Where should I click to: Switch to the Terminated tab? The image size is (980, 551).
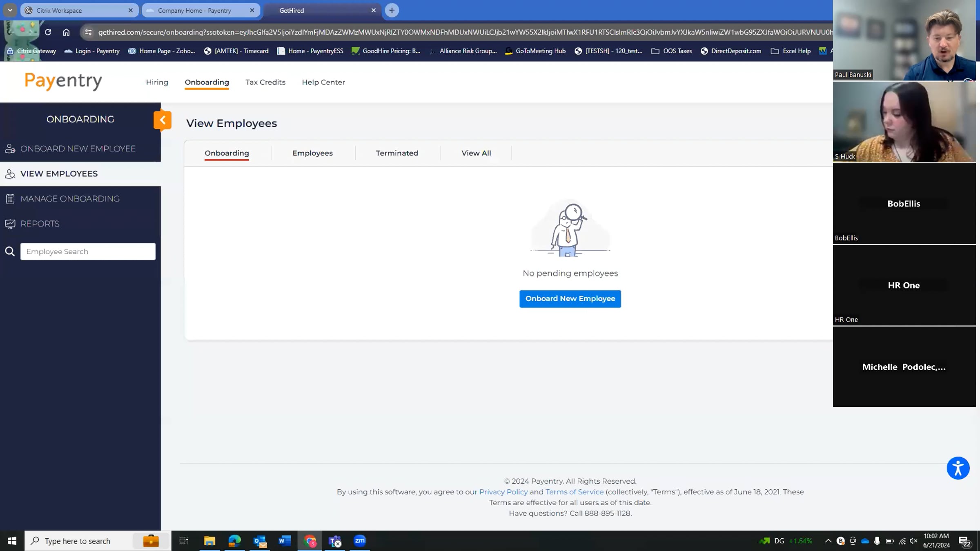[x=396, y=153]
